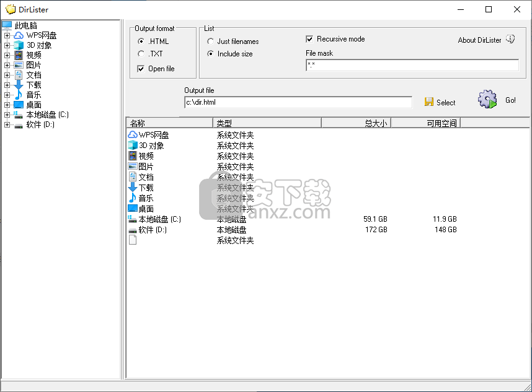Screen dimensions: 532x392
Task: Click 桌面 icon in file list
Action: coord(132,208)
